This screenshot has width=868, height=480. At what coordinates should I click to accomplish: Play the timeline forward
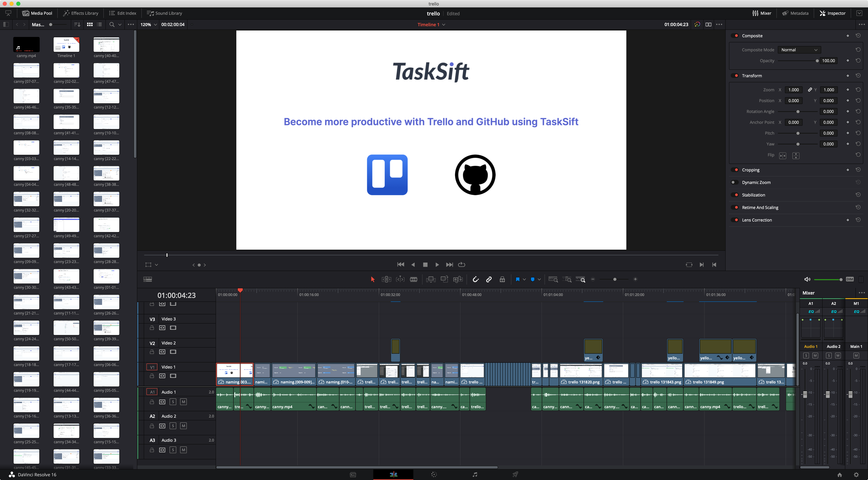437,265
